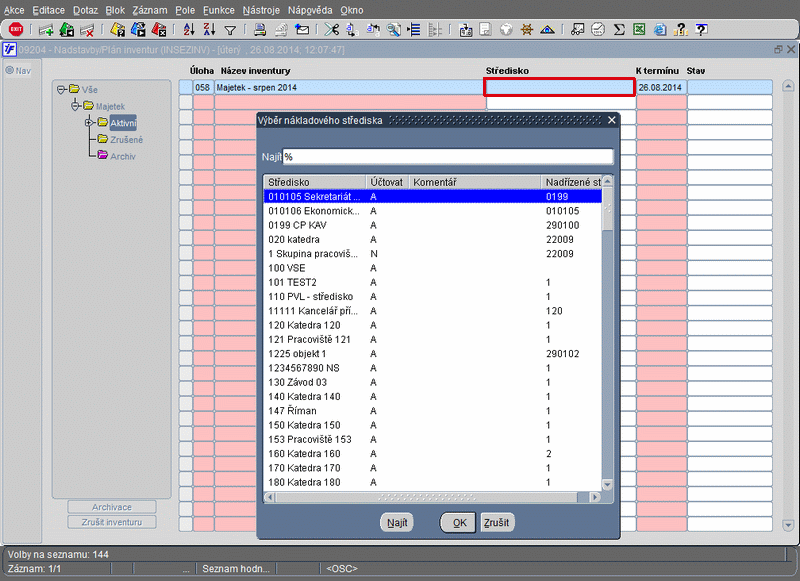Click scroll-down arrow of inventory table
800x581 pixels.
coord(788,525)
